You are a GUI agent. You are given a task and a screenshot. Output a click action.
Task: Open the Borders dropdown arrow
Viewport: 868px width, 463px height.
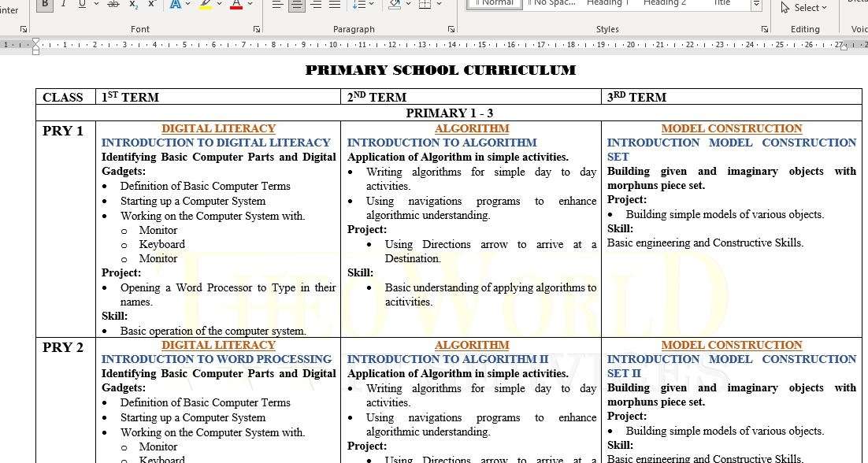coord(439,4)
